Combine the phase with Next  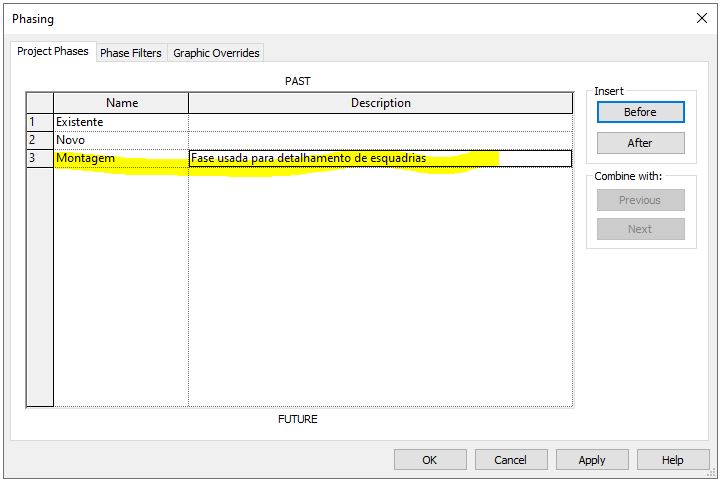641,229
